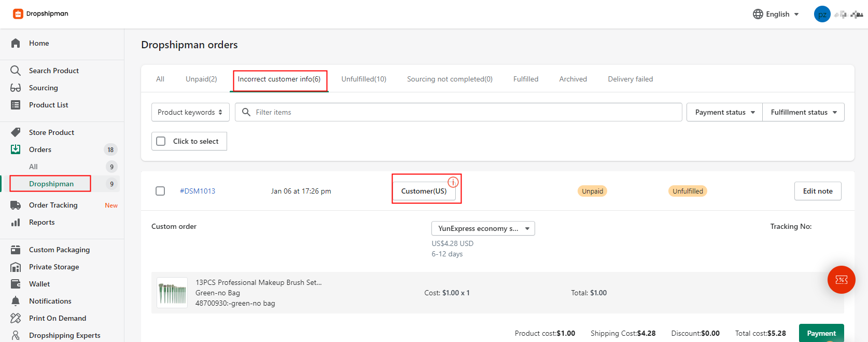Switch to the Unpaid(2) tab
The width and height of the screenshot is (868, 342).
(201, 79)
